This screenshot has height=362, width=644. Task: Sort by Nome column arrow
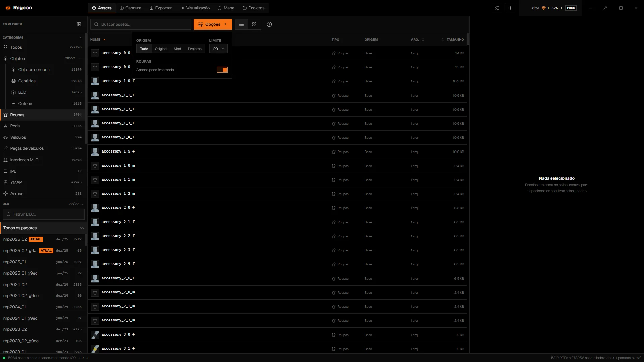(x=104, y=40)
